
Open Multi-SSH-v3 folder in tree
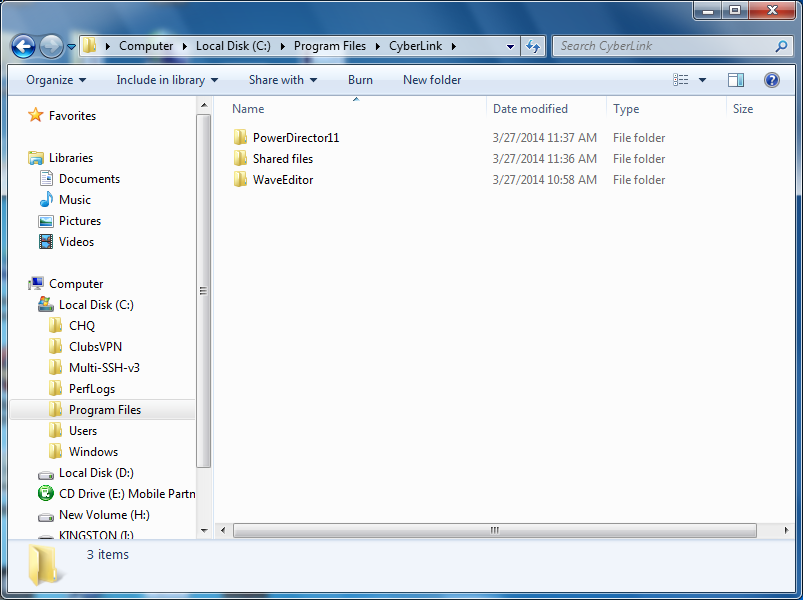click(104, 368)
